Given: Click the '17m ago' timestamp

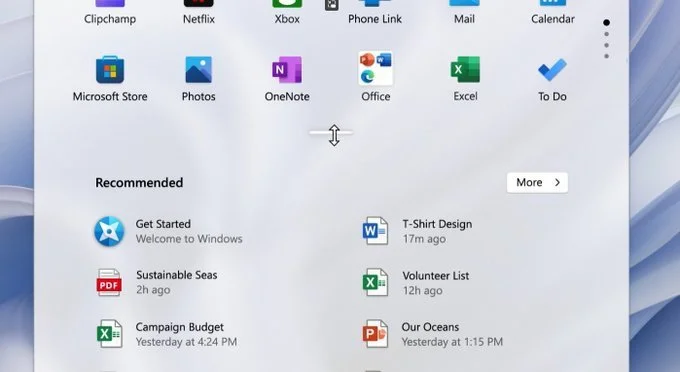Looking at the screenshot, I should pos(424,239).
